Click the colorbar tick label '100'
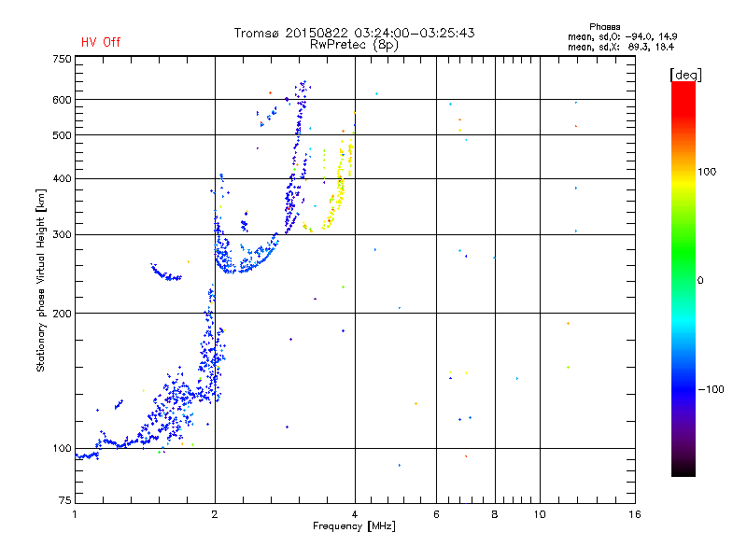 (707, 172)
